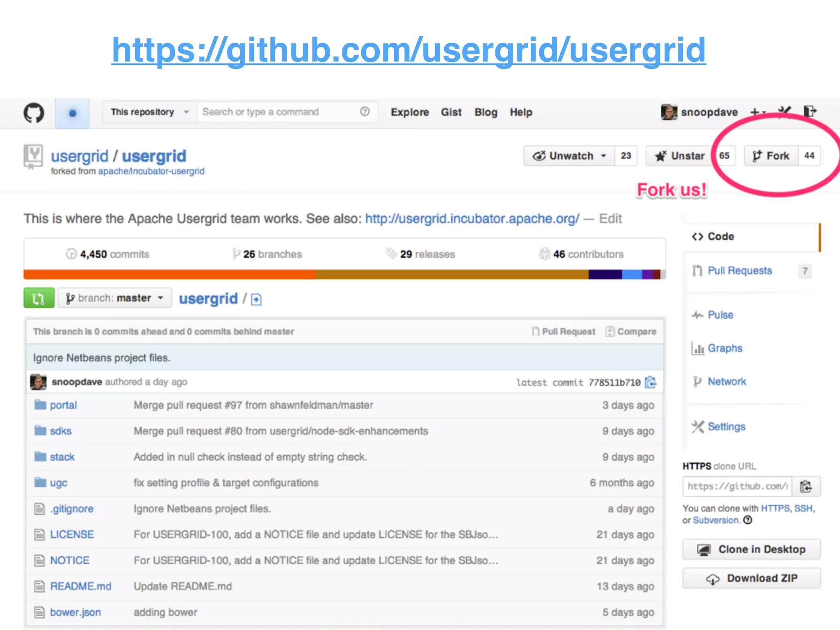The height and width of the screenshot is (630, 840).
Task: Click the orange segment of language bar
Action: coord(169,274)
